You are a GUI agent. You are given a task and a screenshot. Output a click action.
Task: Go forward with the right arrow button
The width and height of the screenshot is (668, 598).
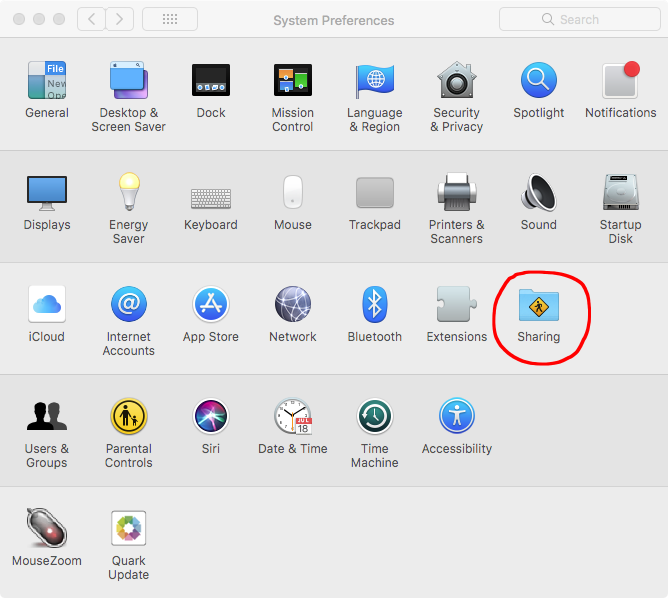[119, 19]
